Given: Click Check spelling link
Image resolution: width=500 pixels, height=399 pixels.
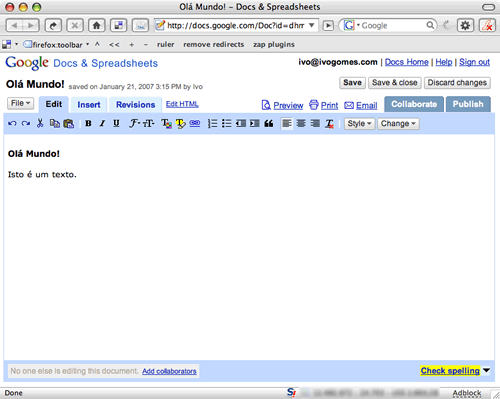Looking at the screenshot, I should tap(450, 371).
